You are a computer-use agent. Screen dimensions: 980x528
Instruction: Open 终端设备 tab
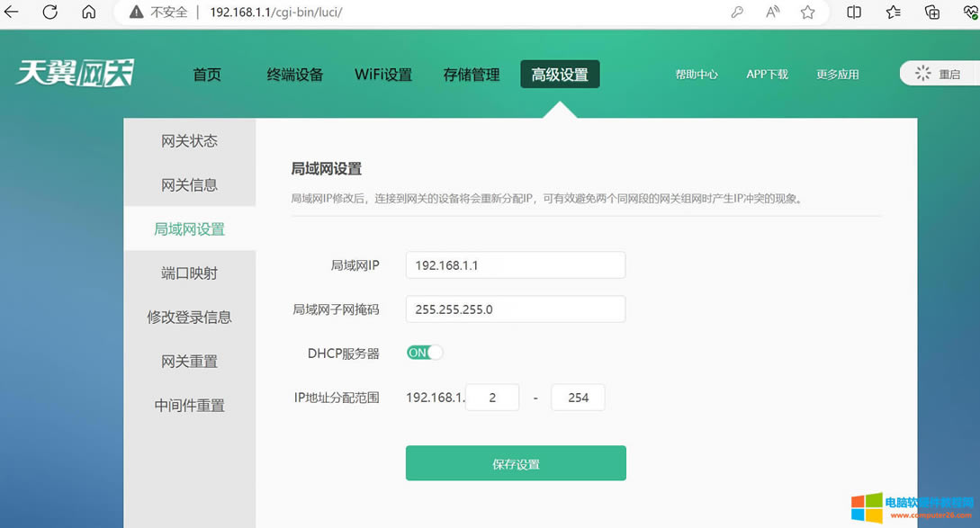295,75
